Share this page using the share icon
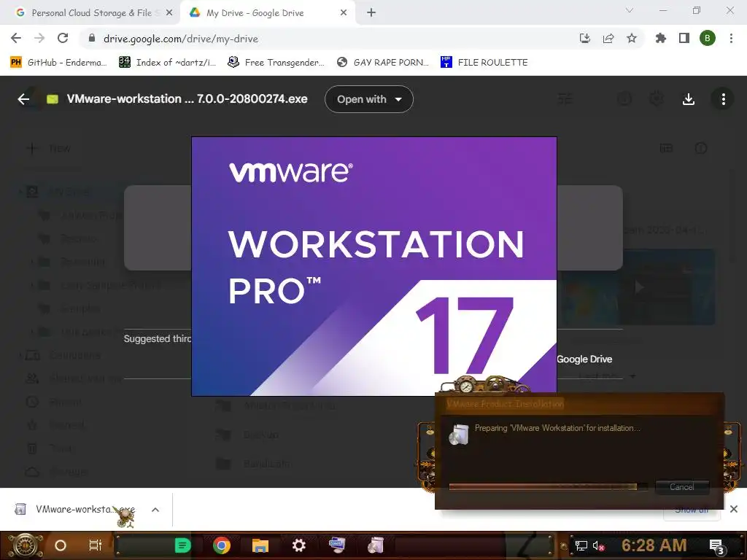Screen dimensions: 747x560 (x=608, y=39)
